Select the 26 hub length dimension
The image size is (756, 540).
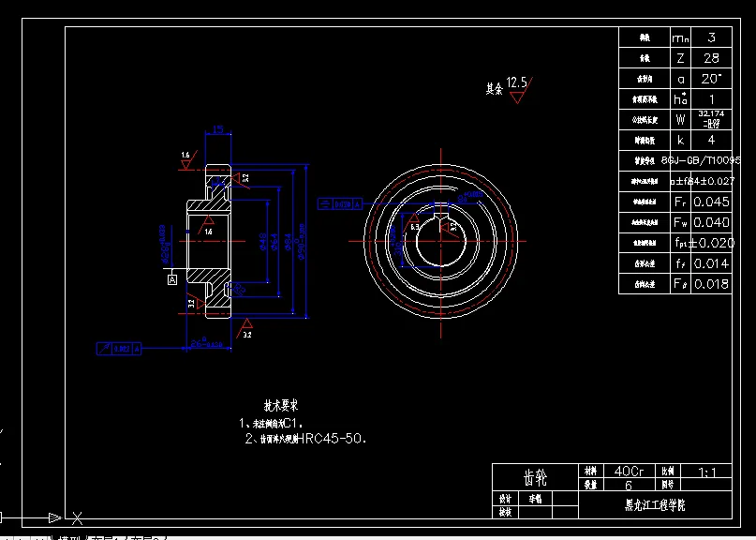(x=206, y=344)
